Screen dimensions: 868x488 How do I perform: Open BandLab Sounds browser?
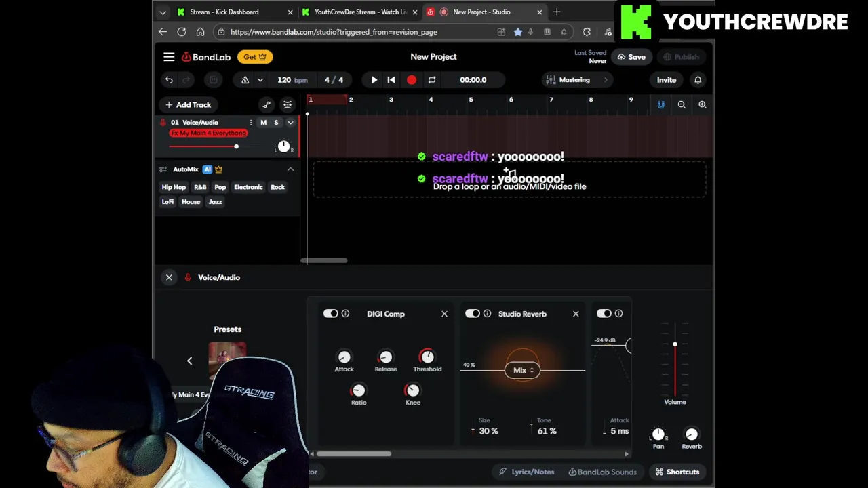603,472
